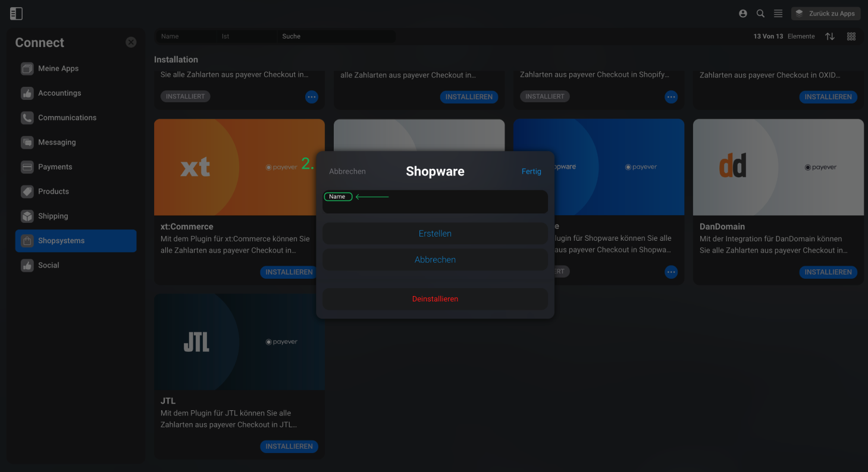Click the Shopsystems bag icon
The image size is (868, 472).
27,241
